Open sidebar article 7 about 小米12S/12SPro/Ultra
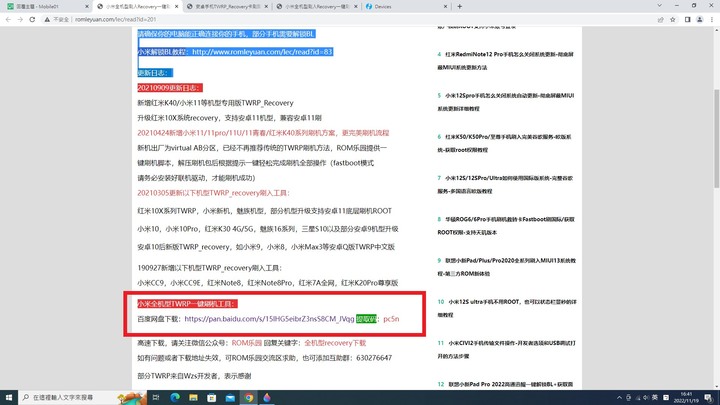720x405 pixels. [x=505, y=185]
